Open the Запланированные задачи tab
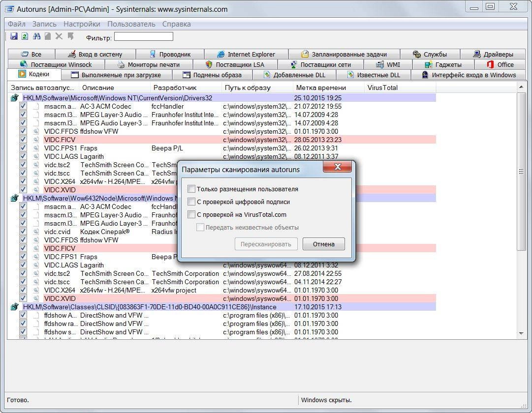This screenshot has width=532, height=413. (344, 54)
